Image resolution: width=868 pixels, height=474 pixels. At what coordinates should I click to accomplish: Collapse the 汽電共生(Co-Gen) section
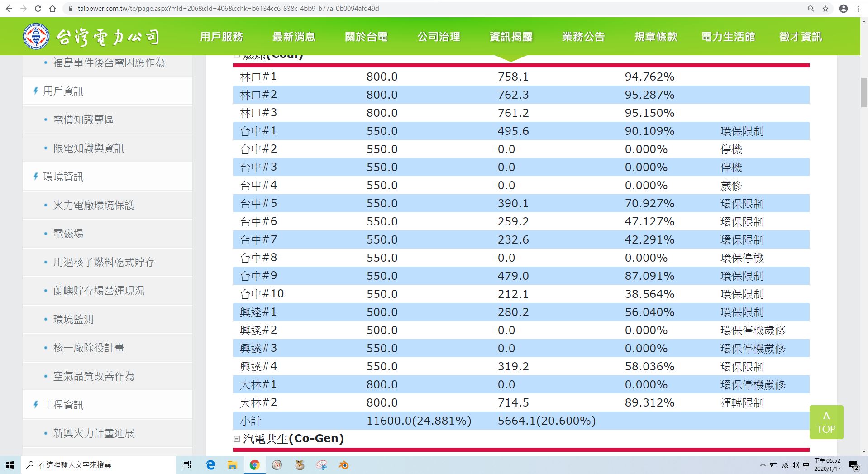(x=236, y=438)
